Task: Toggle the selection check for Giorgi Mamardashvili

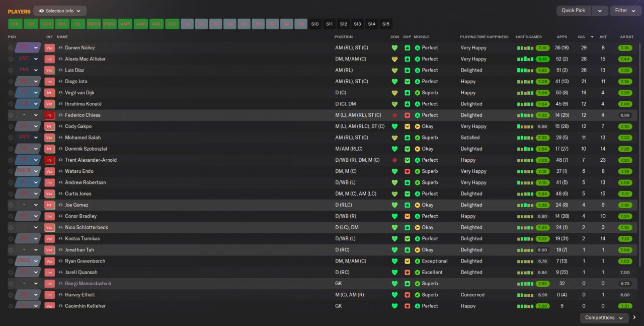Action: (11, 284)
